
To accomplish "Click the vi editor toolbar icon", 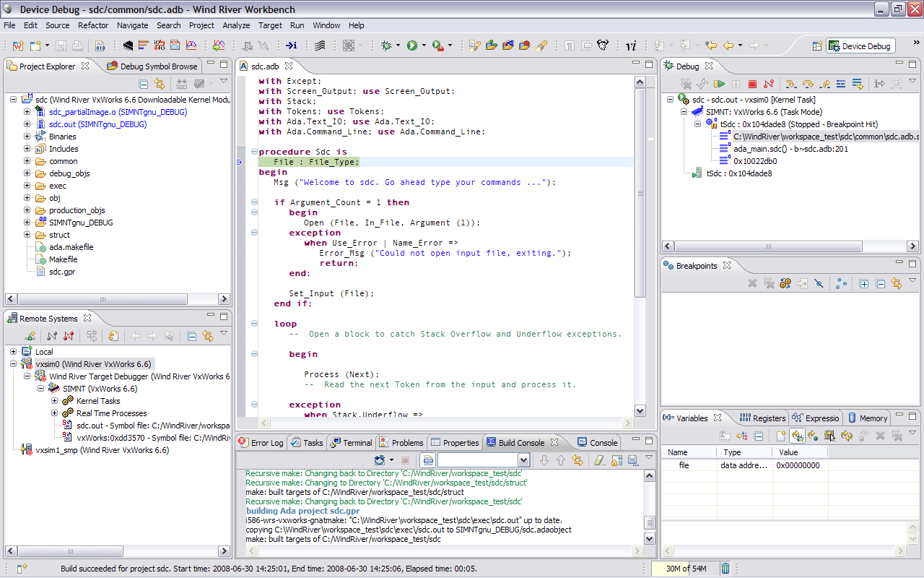I will coord(631,46).
